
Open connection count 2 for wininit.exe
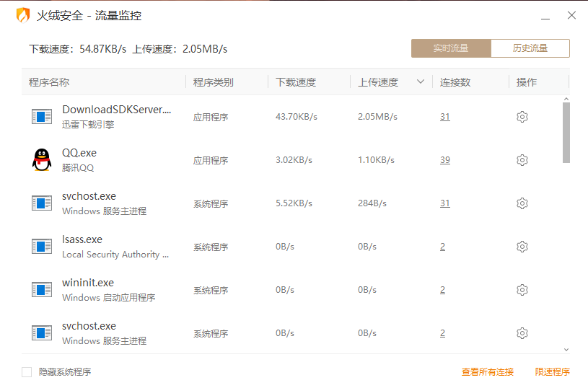[x=442, y=290]
